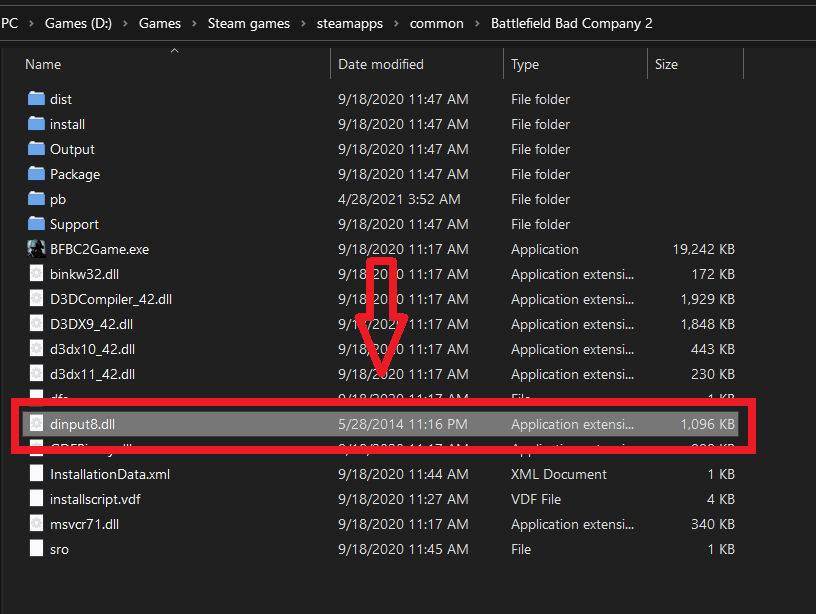Select InstallationData.xml file name

coord(110,474)
